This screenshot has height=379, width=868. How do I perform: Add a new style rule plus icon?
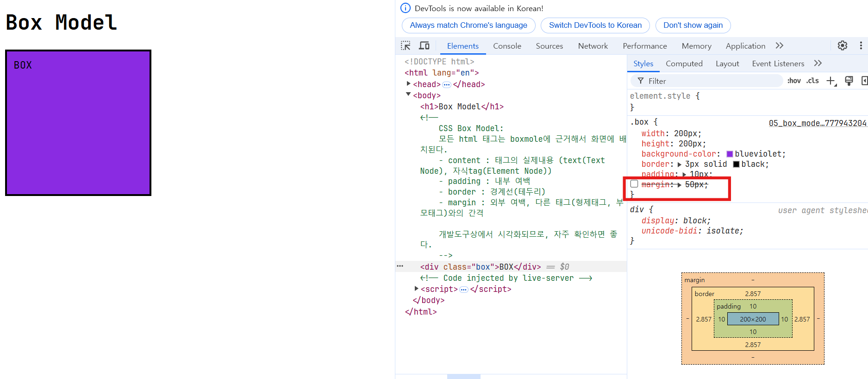[831, 81]
